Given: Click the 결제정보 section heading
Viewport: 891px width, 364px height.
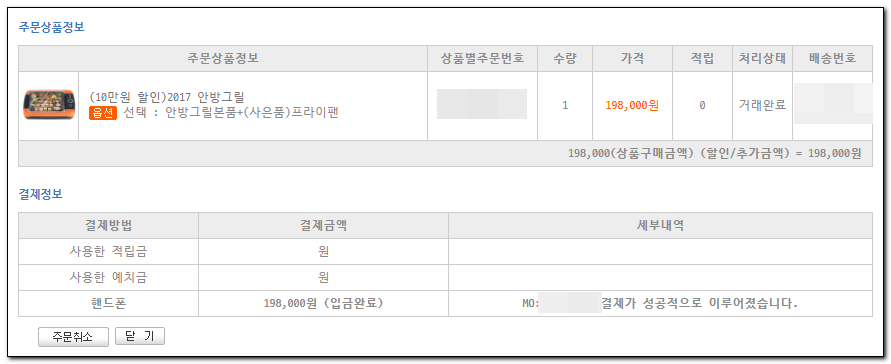Looking at the screenshot, I should 41,194.
